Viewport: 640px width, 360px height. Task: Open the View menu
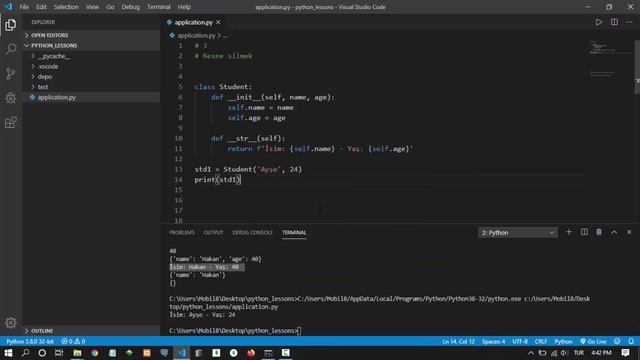[x=92, y=7]
